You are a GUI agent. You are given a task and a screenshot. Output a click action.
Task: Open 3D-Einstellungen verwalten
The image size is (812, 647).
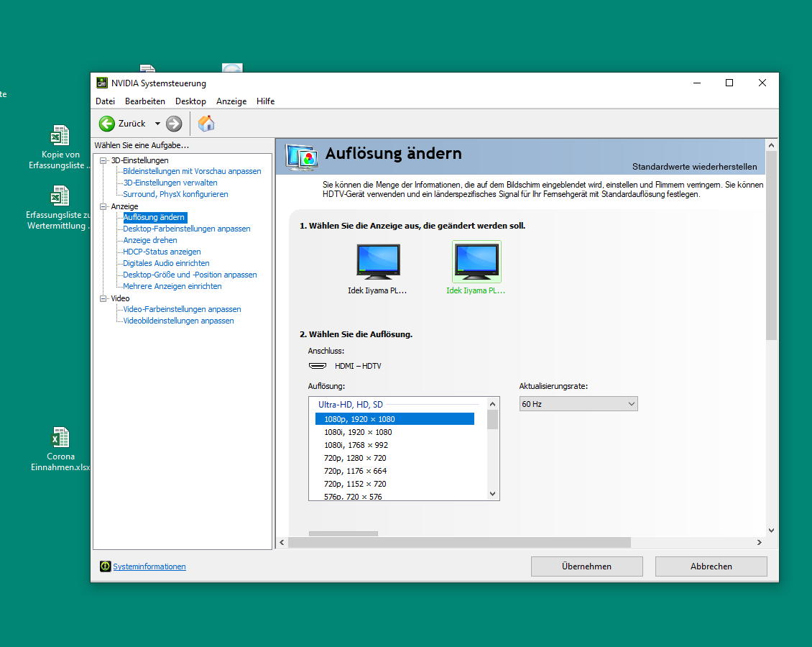170,183
